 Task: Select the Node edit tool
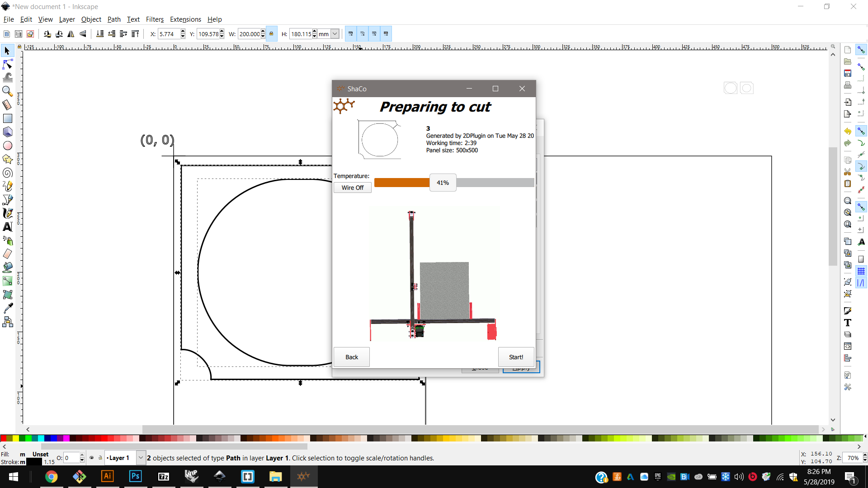click(x=7, y=64)
